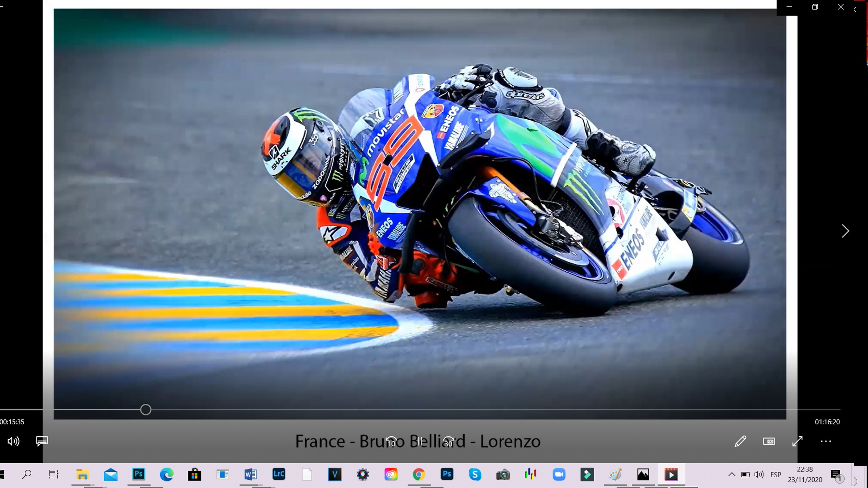Open Lightroom Classic from taskbar
Image resolution: width=868 pixels, height=488 pixels.
279,474
